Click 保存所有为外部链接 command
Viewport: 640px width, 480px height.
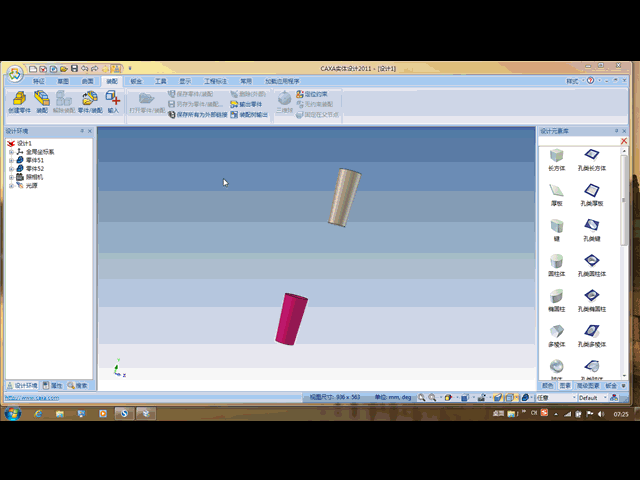(x=198, y=115)
